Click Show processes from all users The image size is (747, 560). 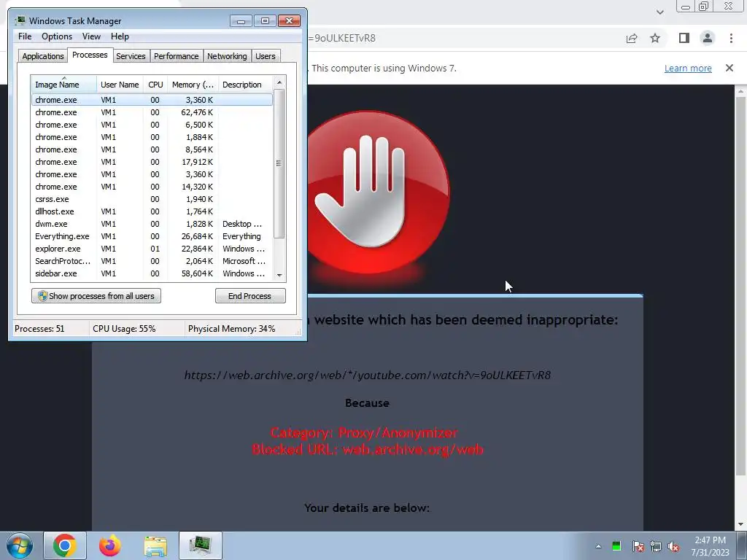[x=96, y=296]
